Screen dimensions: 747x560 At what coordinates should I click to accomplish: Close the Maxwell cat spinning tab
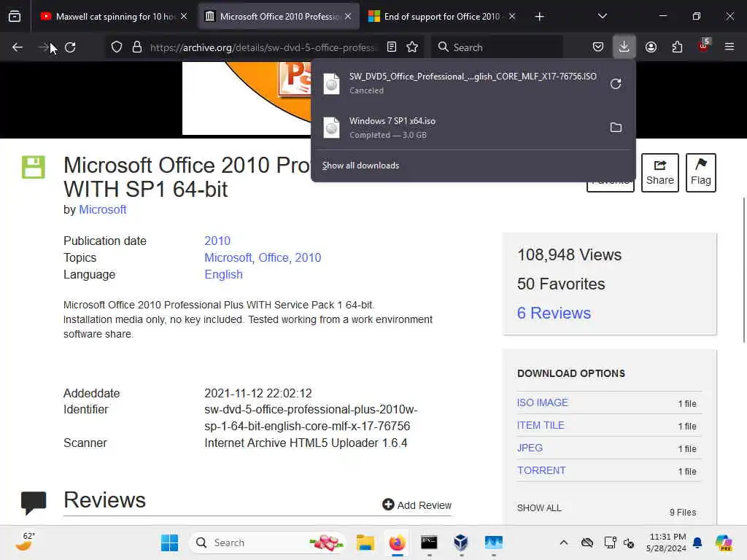[x=184, y=17]
